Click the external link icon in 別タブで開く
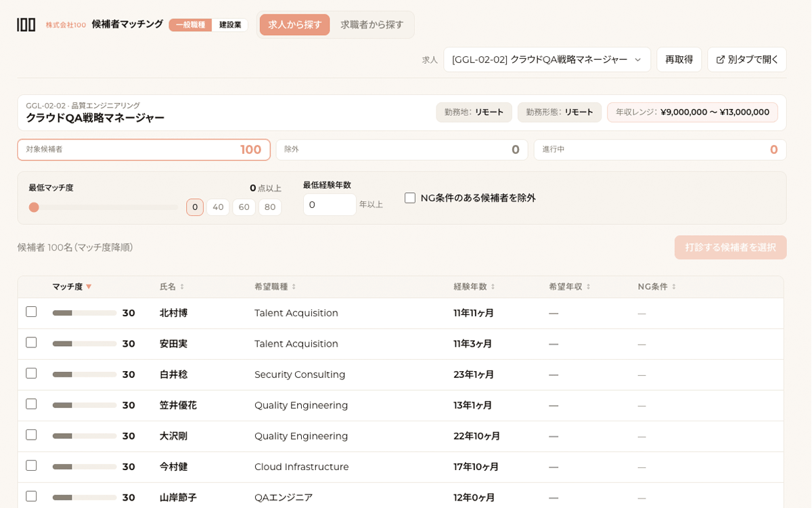812x508 pixels. click(720, 60)
